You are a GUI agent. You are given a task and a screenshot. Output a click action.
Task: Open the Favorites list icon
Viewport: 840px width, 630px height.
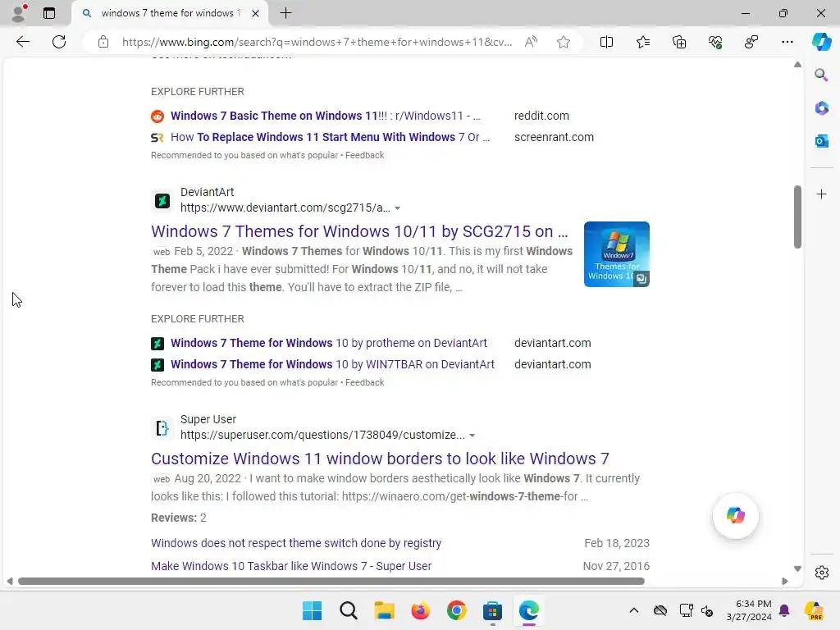point(643,42)
